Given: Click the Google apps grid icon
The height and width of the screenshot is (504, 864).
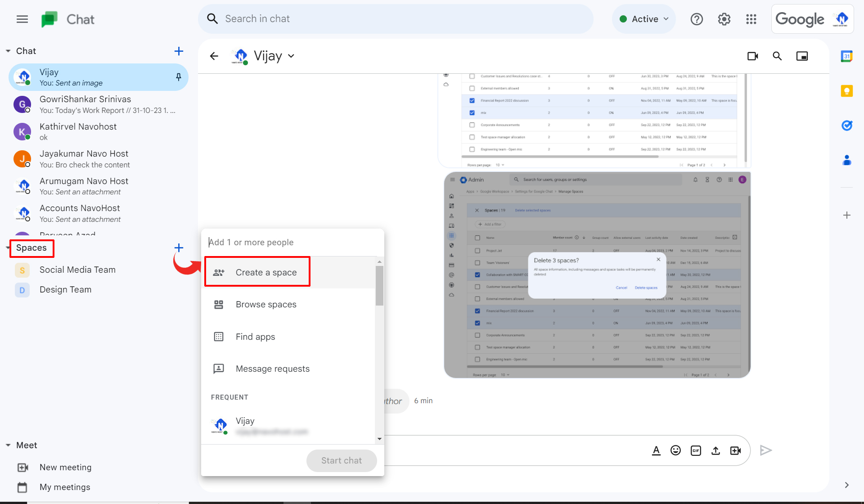Looking at the screenshot, I should 751,18.
